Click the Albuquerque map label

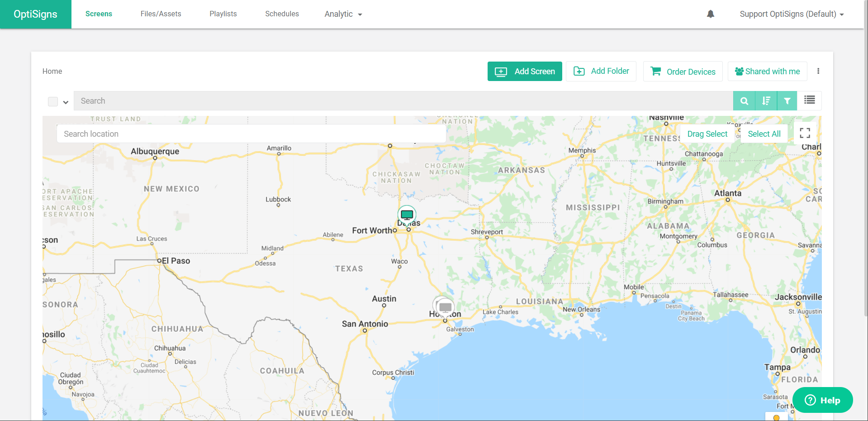tap(155, 151)
